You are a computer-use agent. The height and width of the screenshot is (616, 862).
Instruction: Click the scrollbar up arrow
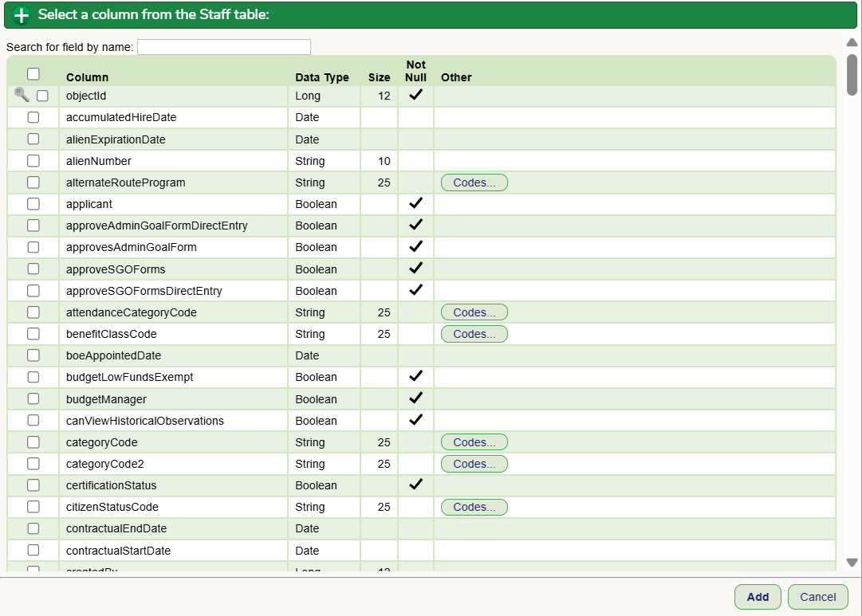[852, 42]
